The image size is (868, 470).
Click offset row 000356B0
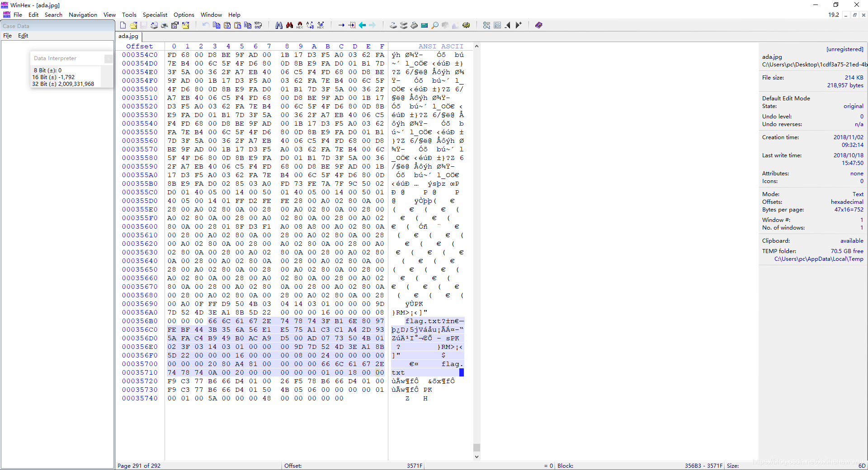coord(140,321)
